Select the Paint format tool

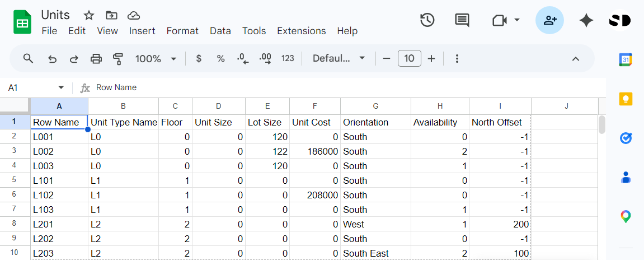coord(117,59)
